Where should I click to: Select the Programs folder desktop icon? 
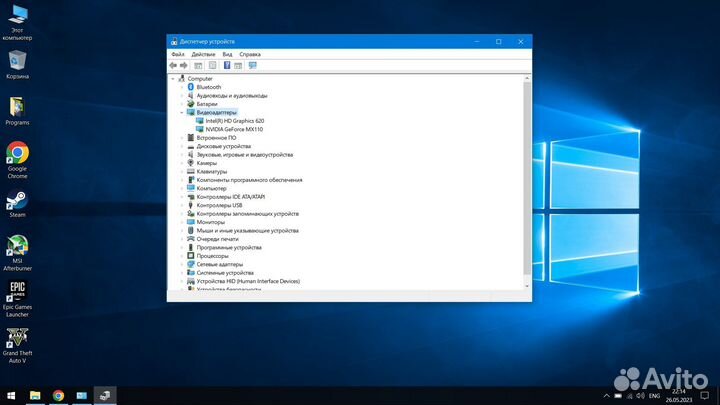click(x=17, y=111)
